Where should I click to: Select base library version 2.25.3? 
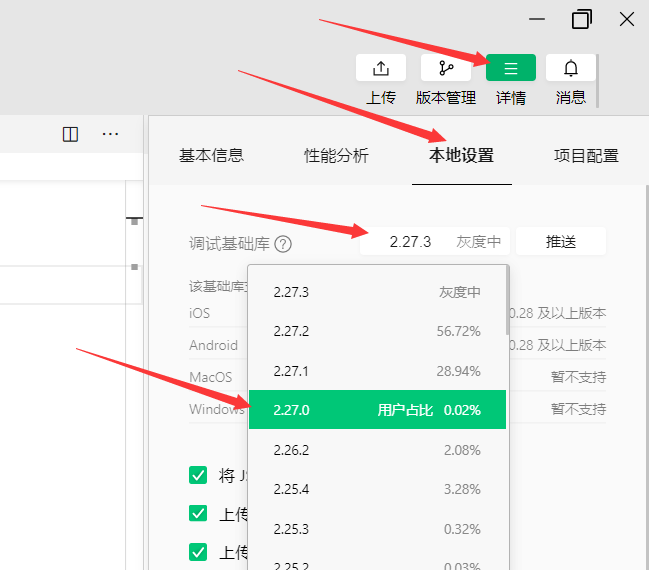pos(377,529)
